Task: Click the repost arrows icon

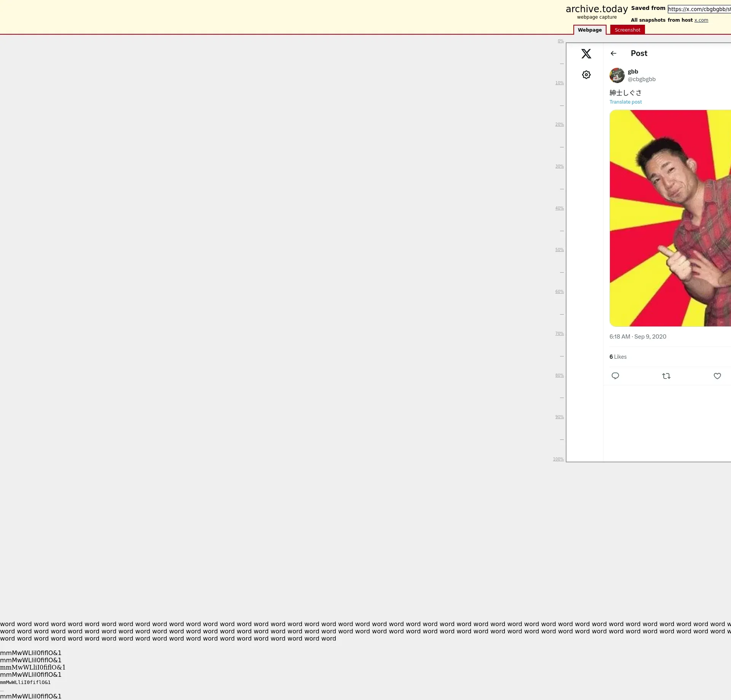Action: tap(666, 376)
